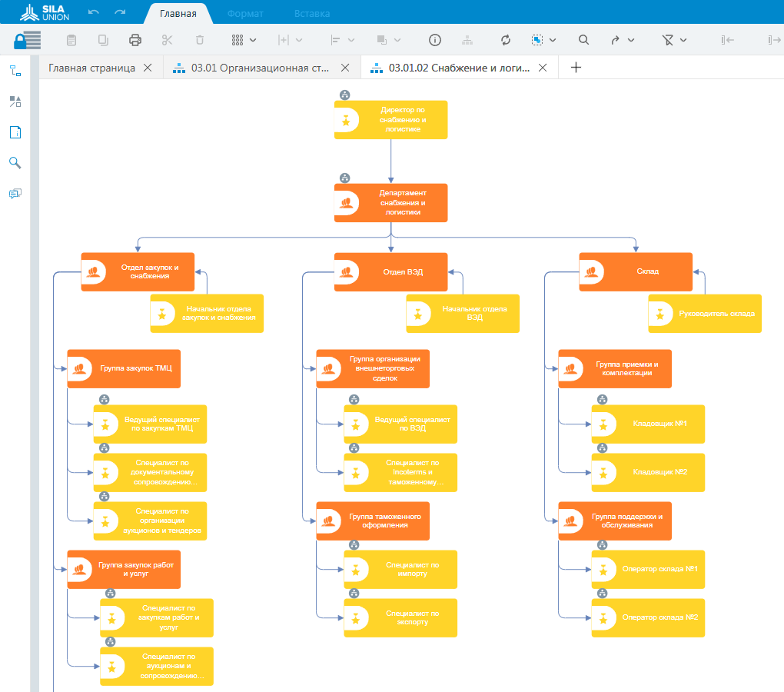784x692 pixels.
Task: Click the info (i) icon in toolbar
Action: (x=435, y=40)
